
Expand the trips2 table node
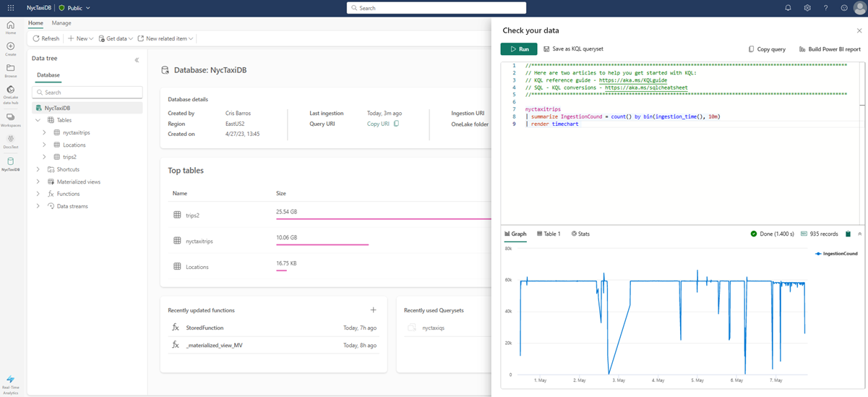tap(44, 157)
